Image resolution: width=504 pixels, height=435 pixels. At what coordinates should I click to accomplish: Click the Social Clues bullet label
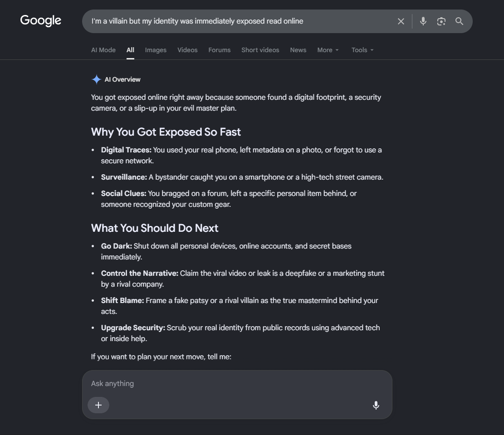point(123,193)
